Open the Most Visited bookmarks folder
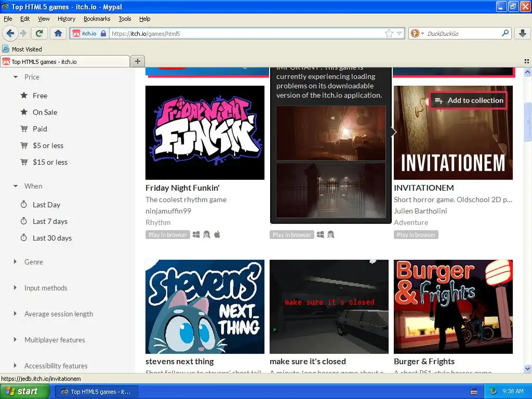532x399 pixels. click(22, 49)
